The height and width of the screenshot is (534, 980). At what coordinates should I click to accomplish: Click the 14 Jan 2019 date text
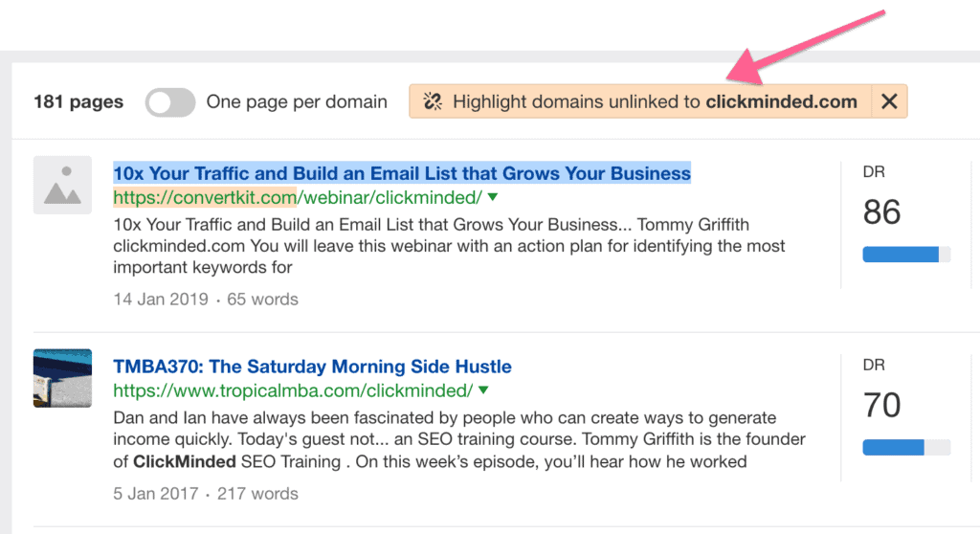coord(161,300)
